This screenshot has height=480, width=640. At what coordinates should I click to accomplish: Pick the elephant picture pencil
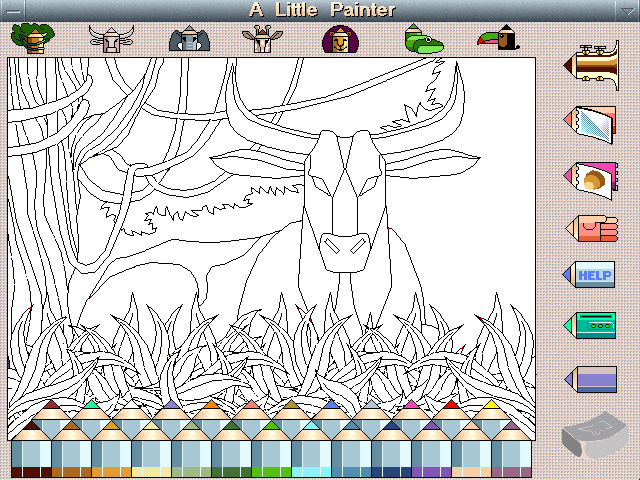pyautogui.click(x=189, y=39)
